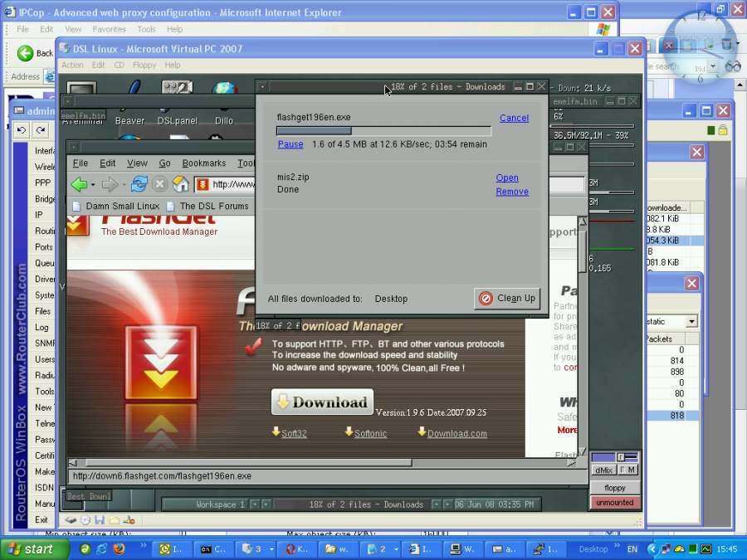Click the Clean Up button in Downloads

coord(507,298)
